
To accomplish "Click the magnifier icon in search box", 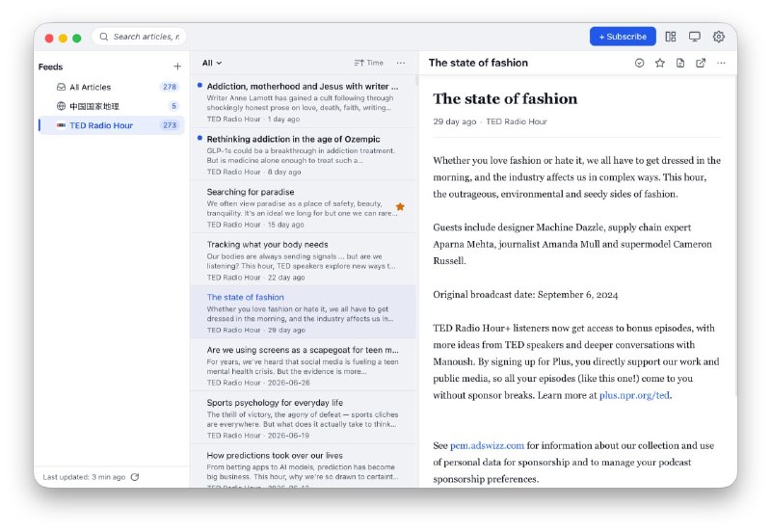I will 104,37.
